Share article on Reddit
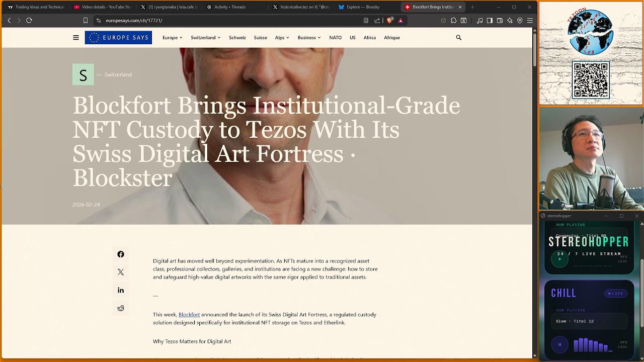 click(x=121, y=308)
